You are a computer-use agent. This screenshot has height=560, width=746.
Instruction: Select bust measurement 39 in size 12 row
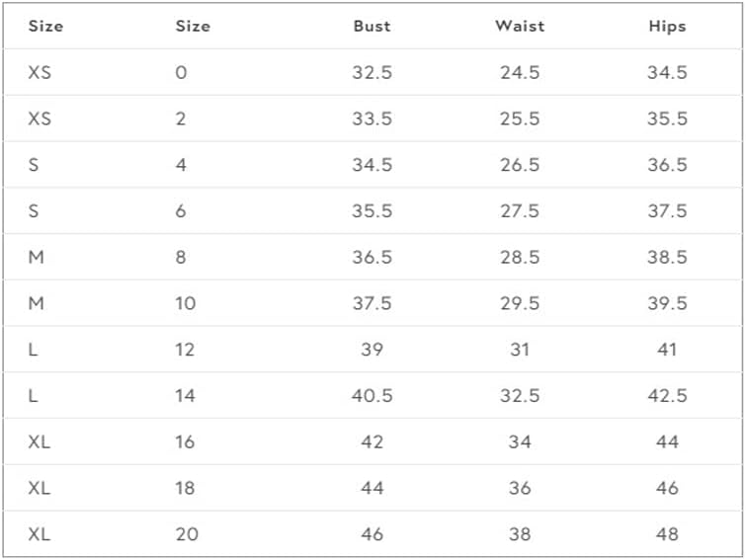click(x=372, y=350)
